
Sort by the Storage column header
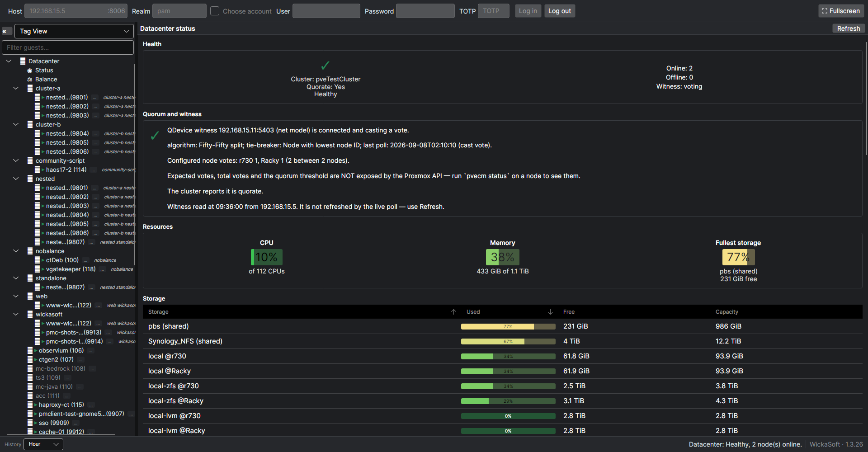click(x=302, y=312)
